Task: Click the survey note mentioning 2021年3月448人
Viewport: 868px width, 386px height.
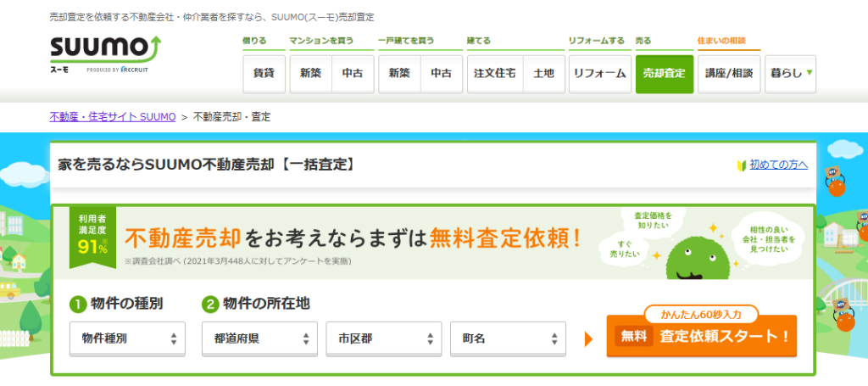Action: click(x=238, y=260)
